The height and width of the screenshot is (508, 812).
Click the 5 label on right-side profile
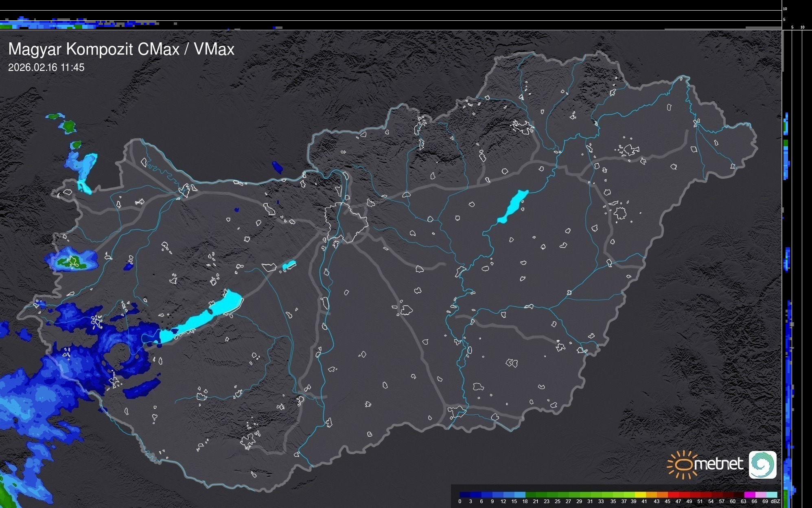[792, 27]
